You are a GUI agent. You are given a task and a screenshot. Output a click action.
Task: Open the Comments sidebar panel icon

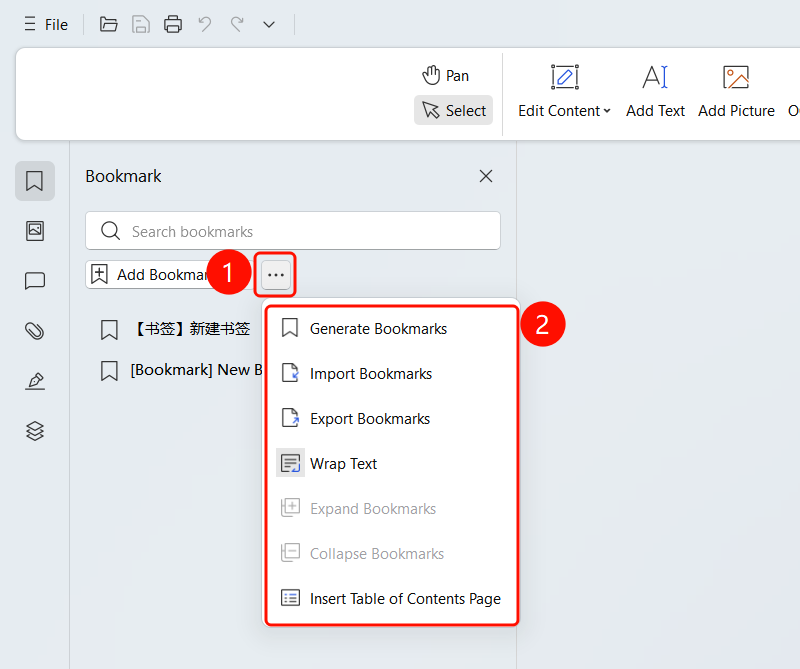[x=35, y=281]
